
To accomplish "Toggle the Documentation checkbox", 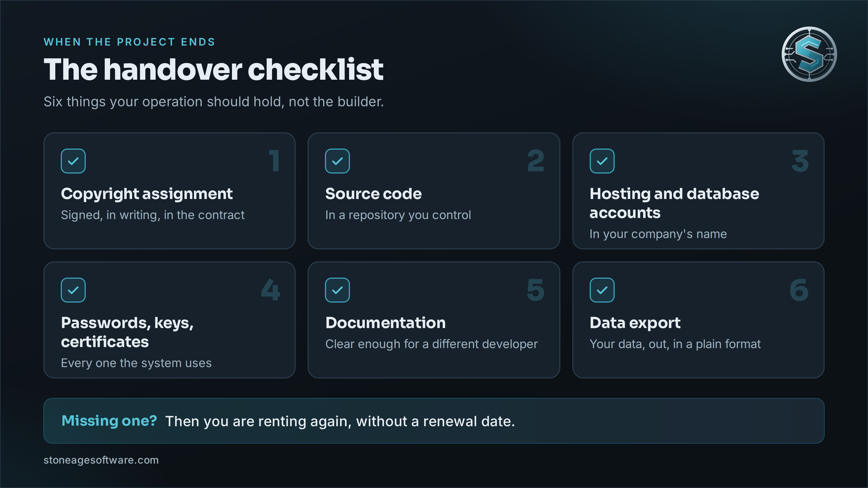I will [x=337, y=290].
